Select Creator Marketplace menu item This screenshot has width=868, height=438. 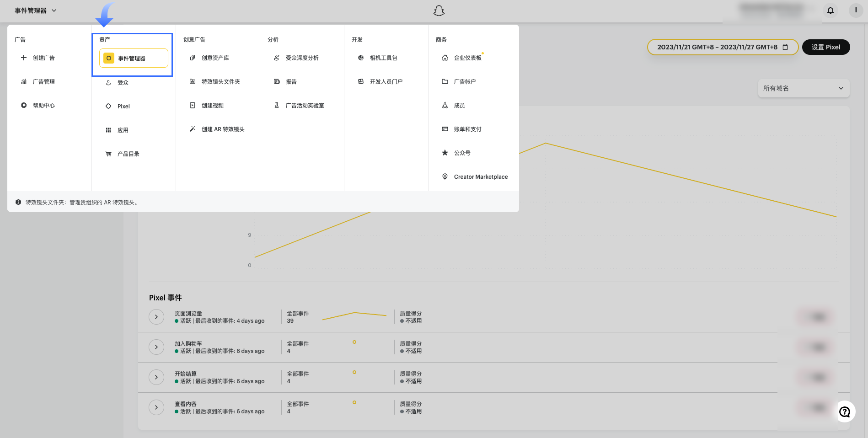click(x=481, y=177)
